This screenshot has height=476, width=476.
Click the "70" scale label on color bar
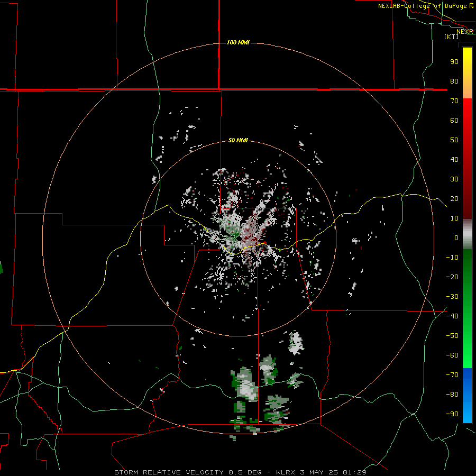pos(454,101)
